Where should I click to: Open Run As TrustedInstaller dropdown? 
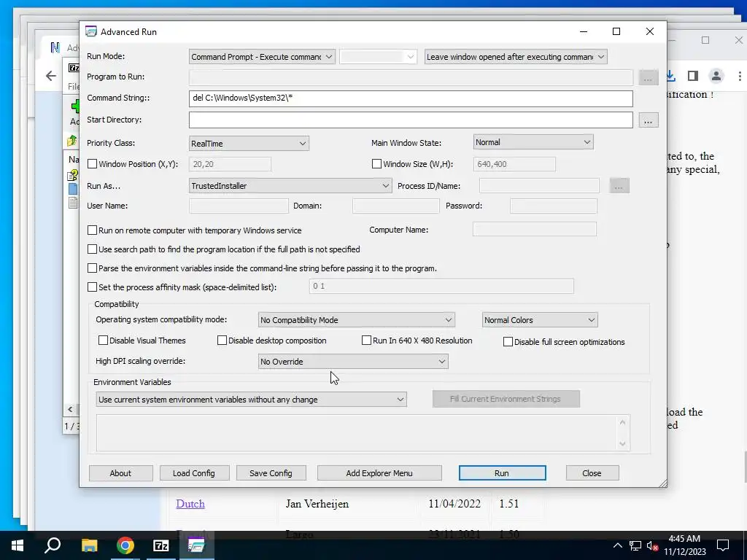[x=290, y=186]
